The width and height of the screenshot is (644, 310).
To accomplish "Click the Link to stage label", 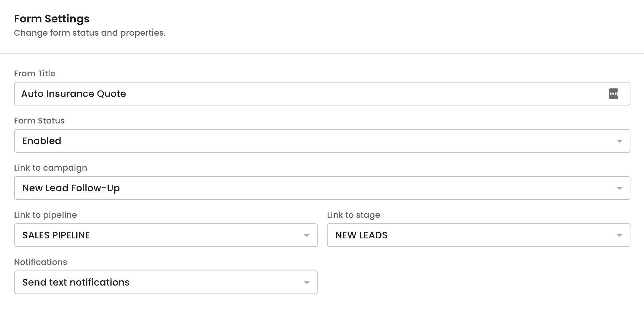I will point(354,215).
